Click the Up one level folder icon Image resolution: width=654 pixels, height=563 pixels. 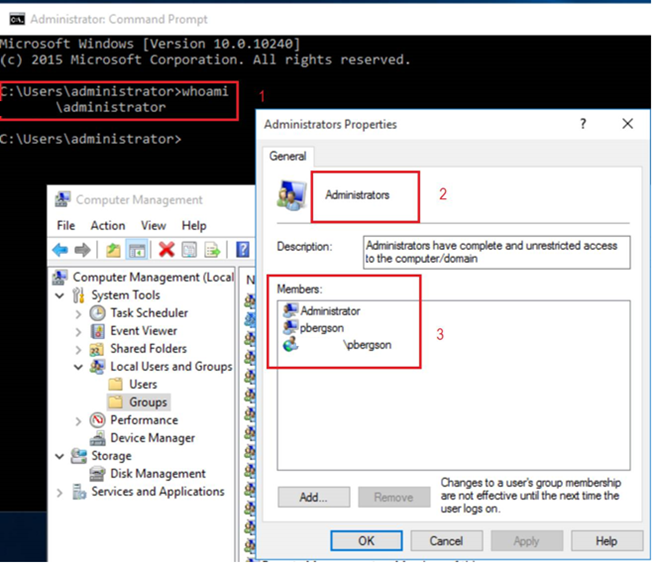tap(113, 250)
